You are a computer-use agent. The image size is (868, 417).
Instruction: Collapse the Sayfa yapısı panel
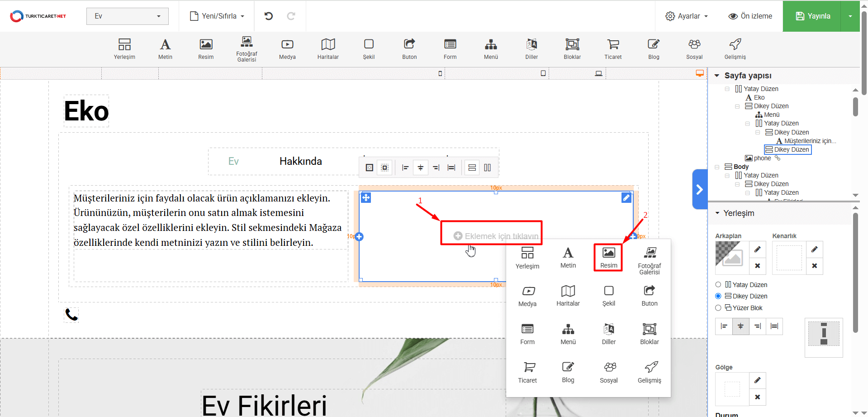tap(717, 76)
